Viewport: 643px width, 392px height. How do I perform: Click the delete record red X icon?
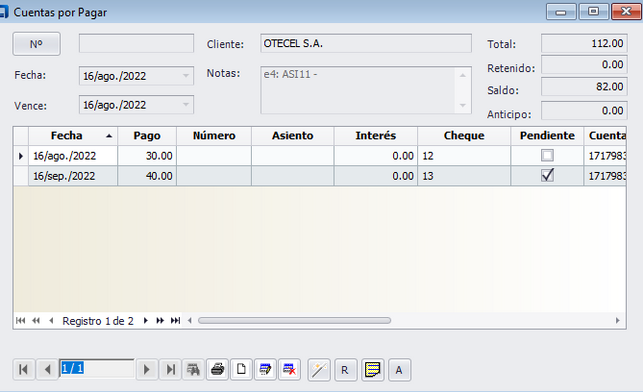290,370
